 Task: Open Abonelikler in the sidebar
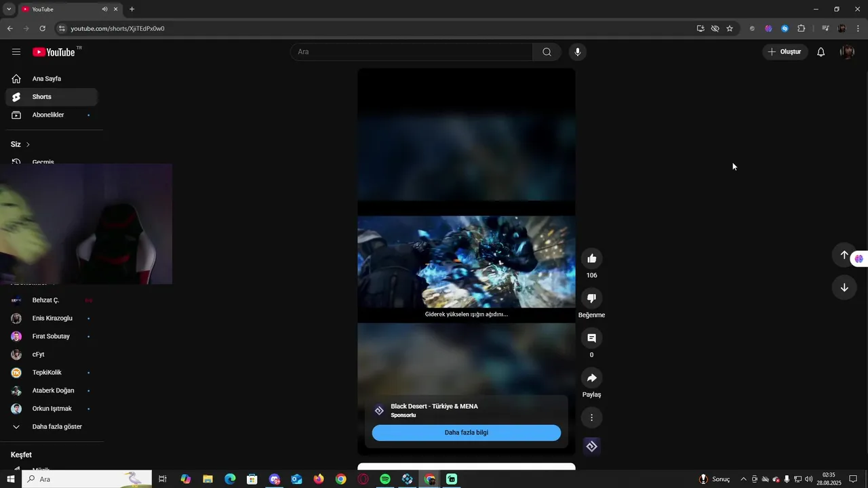(x=52, y=115)
